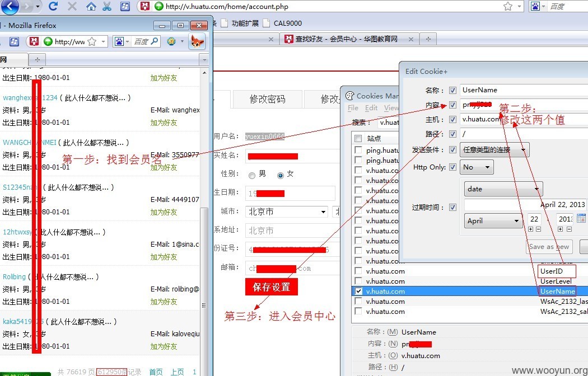Screen dimensions: 588x376
Task: Select the 女 radio button
Action: tap(280, 175)
